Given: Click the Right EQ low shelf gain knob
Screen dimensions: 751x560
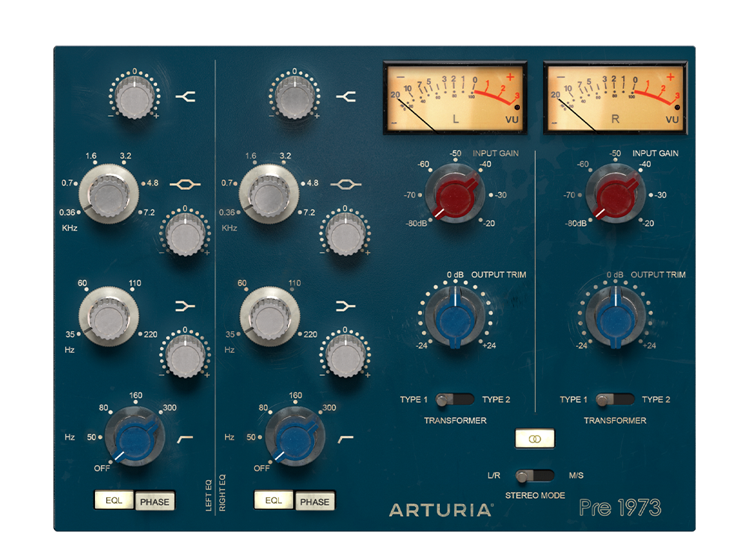Looking at the screenshot, I should tap(345, 356).
